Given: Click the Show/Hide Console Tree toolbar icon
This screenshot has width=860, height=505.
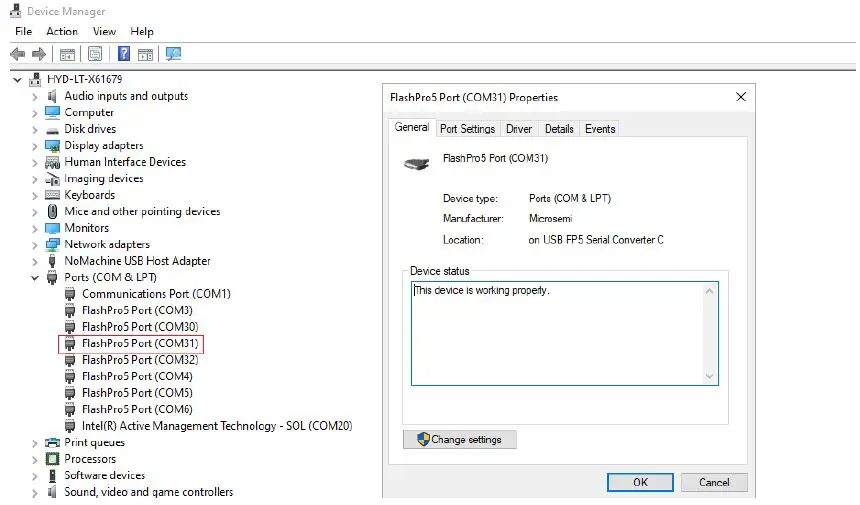Looking at the screenshot, I should coord(67,54).
